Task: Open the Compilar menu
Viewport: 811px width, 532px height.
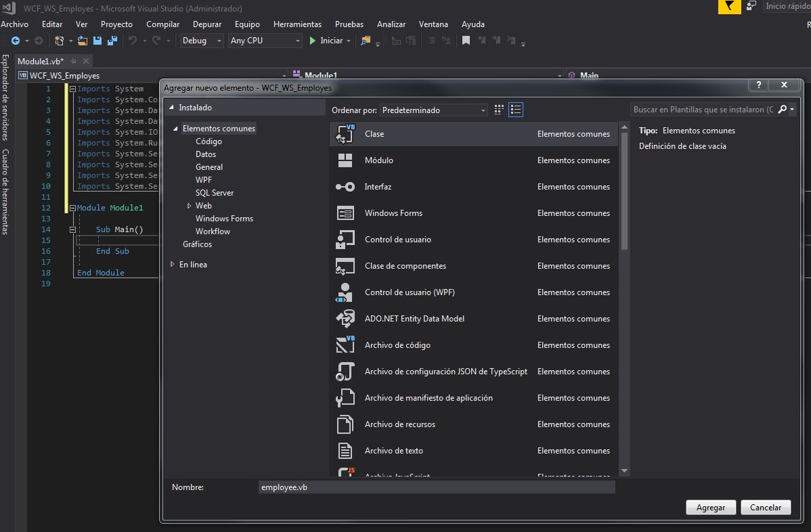Action: coord(163,24)
